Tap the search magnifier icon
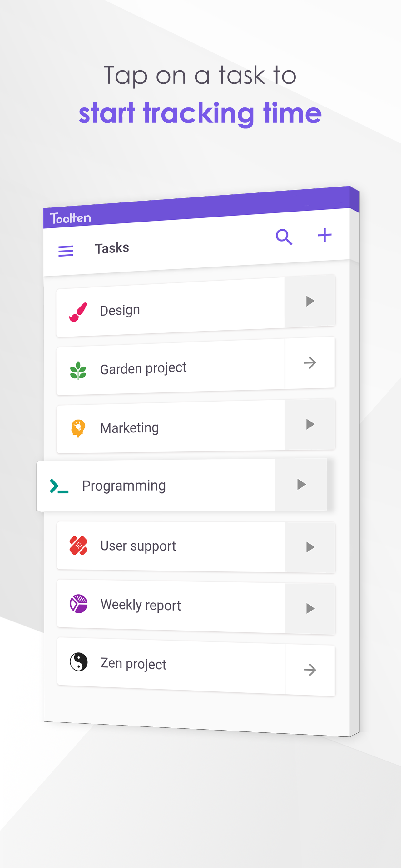Image resolution: width=401 pixels, height=868 pixels. coord(284,237)
